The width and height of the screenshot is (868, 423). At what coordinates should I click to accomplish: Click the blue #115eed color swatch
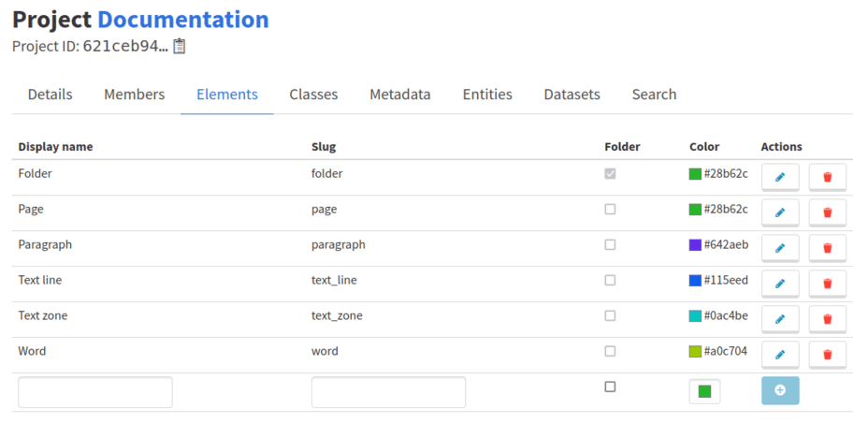pos(695,280)
